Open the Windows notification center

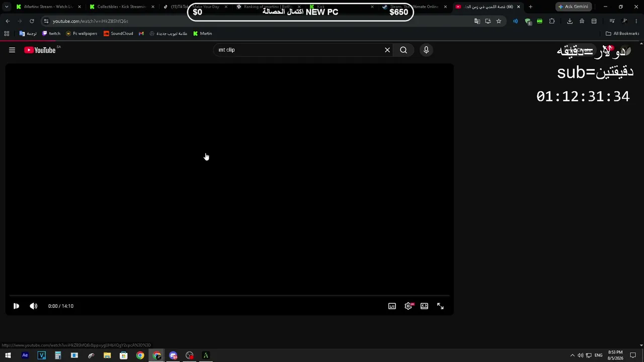click(633, 355)
